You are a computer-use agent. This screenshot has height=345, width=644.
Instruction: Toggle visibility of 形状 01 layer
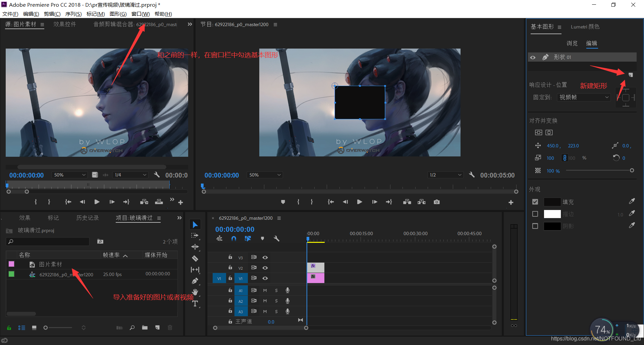533,57
